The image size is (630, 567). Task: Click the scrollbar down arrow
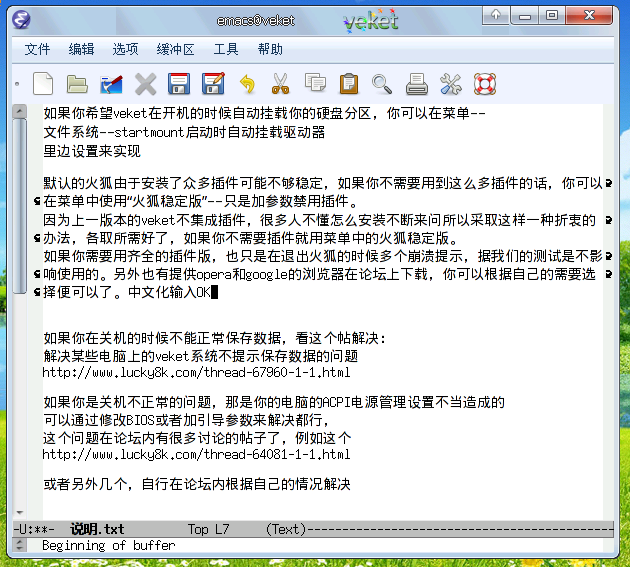click(19, 513)
